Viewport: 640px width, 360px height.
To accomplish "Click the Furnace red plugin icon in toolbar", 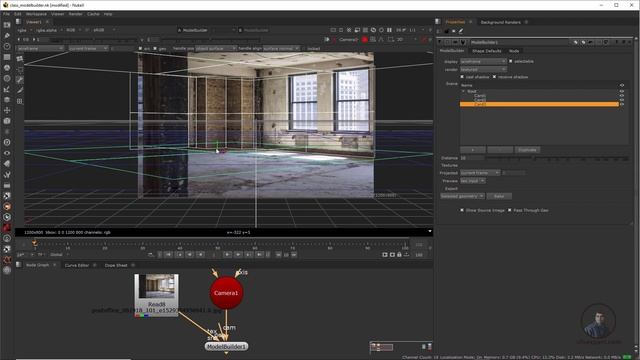I will click(x=7, y=227).
